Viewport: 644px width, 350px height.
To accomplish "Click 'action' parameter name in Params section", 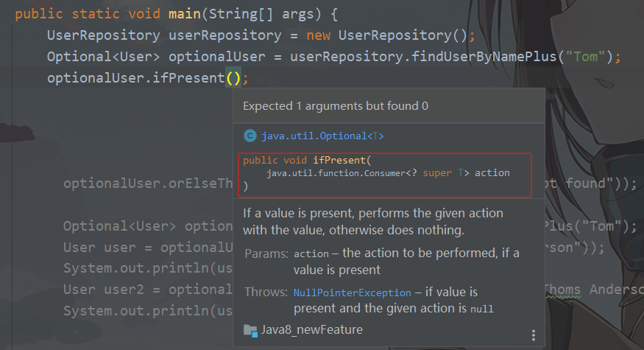I will [x=311, y=253].
